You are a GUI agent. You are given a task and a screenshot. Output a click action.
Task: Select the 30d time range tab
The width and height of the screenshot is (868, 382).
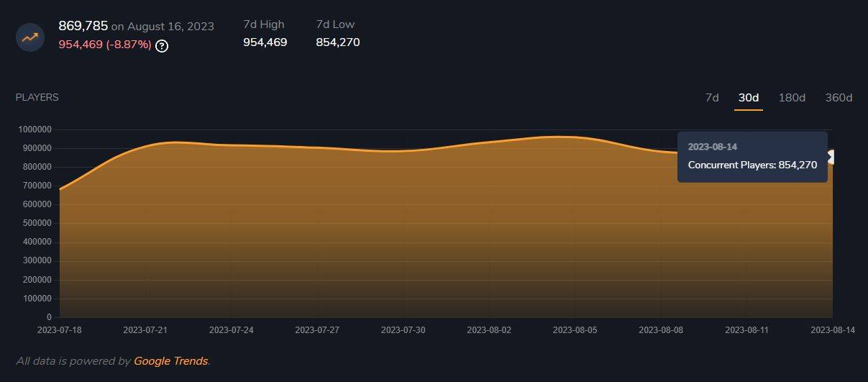(749, 98)
